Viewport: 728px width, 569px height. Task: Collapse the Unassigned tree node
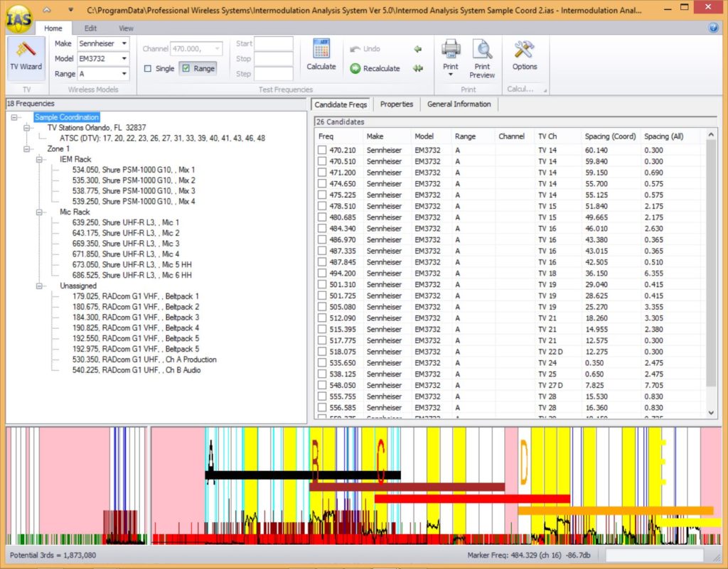point(40,286)
